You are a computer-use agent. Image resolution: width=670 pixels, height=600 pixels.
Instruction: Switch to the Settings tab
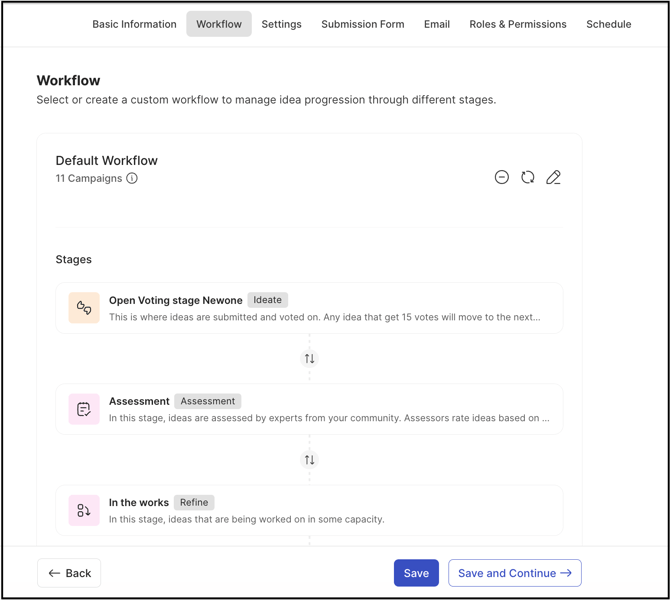(x=281, y=24)
